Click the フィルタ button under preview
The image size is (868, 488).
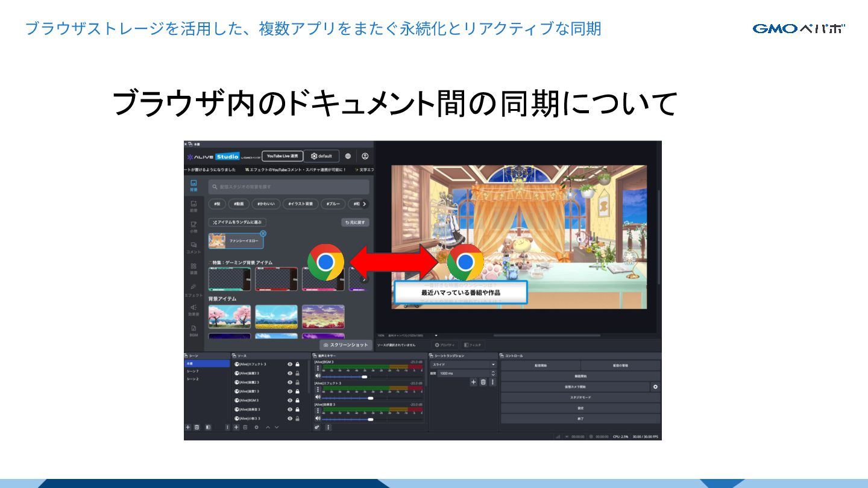[x=473, y=345]
